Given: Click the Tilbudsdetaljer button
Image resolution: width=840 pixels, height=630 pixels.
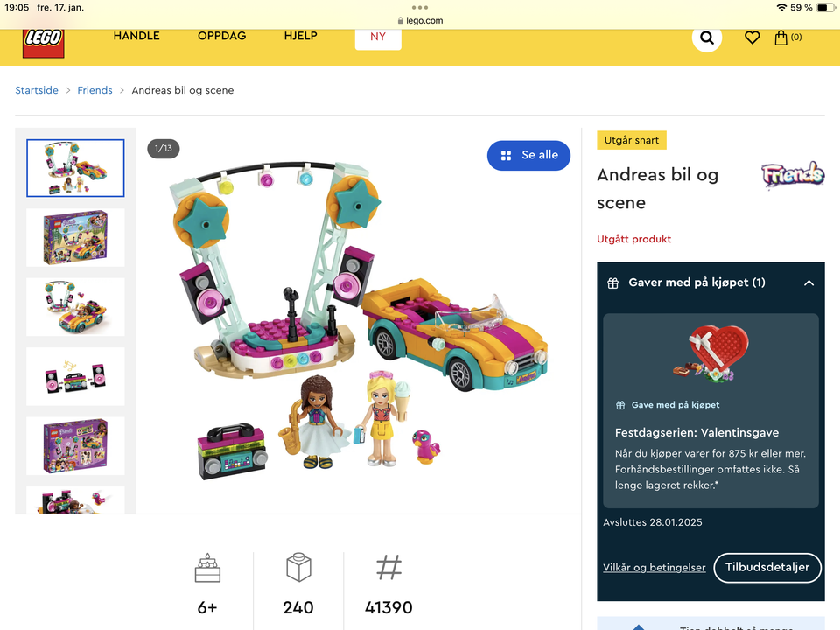Looking at the screenshot, I should coord(767,567).
